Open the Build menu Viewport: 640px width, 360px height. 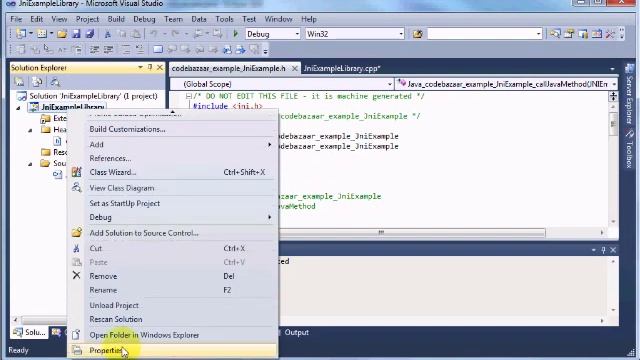[x=116, y=19]
